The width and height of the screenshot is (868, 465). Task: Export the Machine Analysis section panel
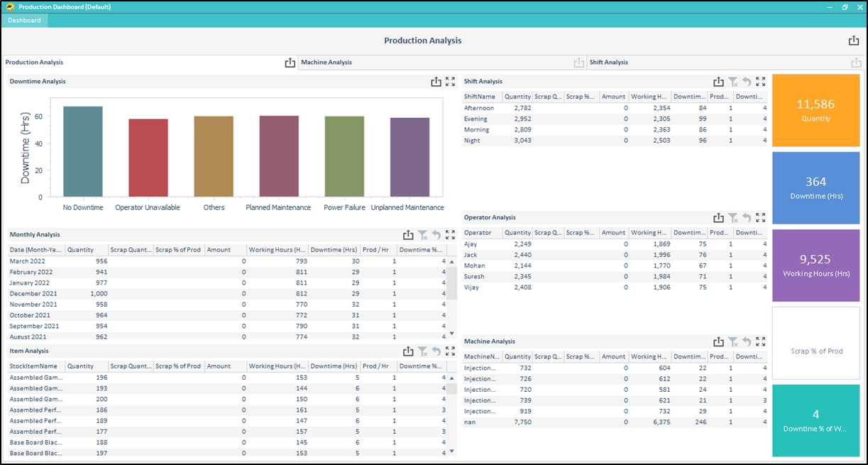point(579,62)
